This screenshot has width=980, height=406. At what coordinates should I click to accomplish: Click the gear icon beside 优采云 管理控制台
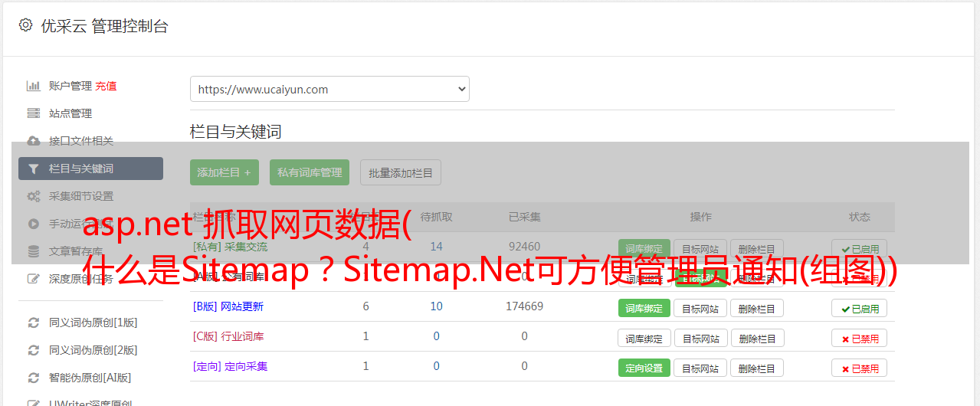[25, 25]
